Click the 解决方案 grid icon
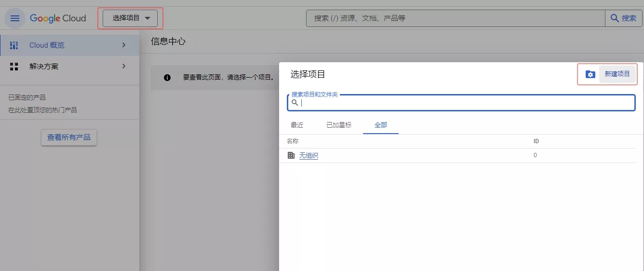Image resolution: width=644 pixels, height=271 pixels. (x=14, y=67)
